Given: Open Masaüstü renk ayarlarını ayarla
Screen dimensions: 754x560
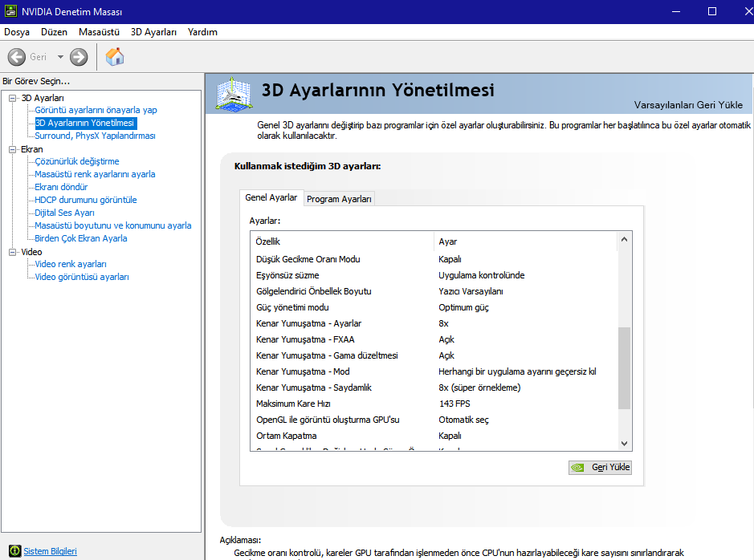Looking at the screenshot, I should [x=95, y=174].
